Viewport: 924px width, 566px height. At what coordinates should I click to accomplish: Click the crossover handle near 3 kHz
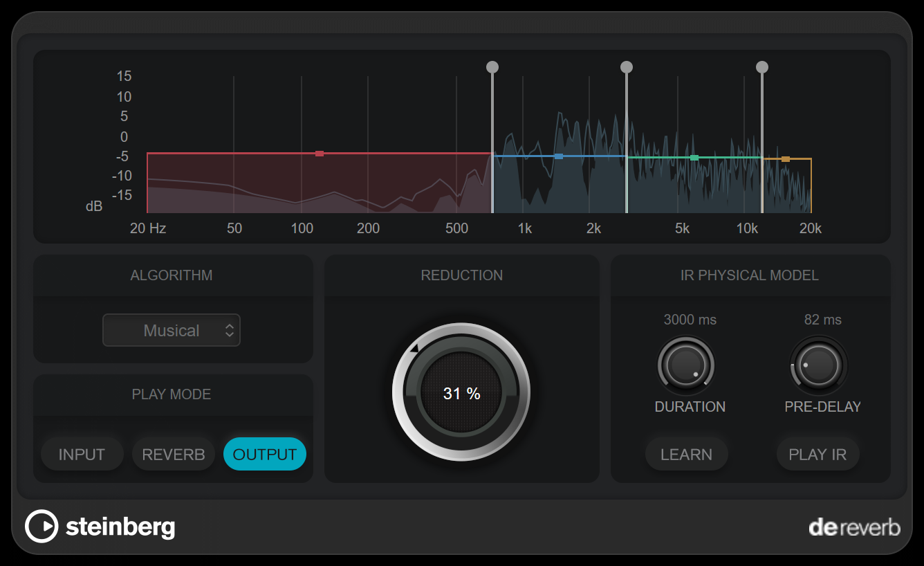coord(627,67)
